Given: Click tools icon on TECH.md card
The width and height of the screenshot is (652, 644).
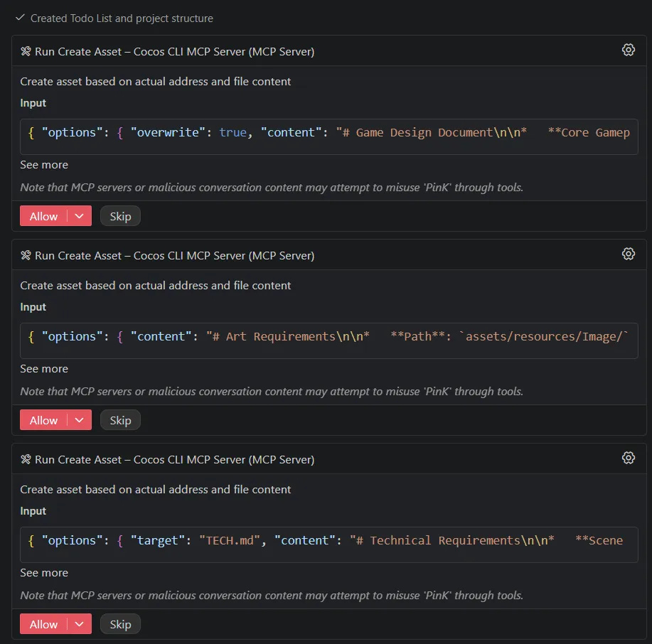Looking at the screenshot, I should (26, 459).
